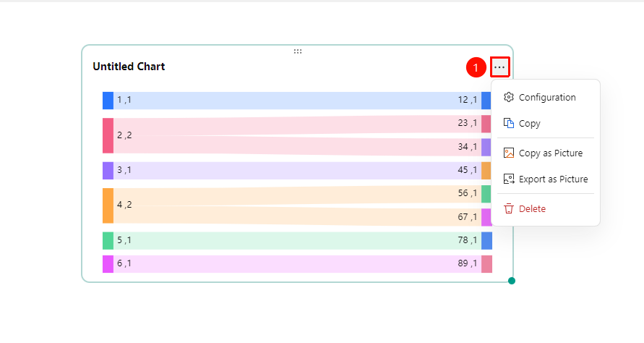Click the orange source node labeled 4,2
Viewport: 644px width, 343px height.
coord(108,206)
